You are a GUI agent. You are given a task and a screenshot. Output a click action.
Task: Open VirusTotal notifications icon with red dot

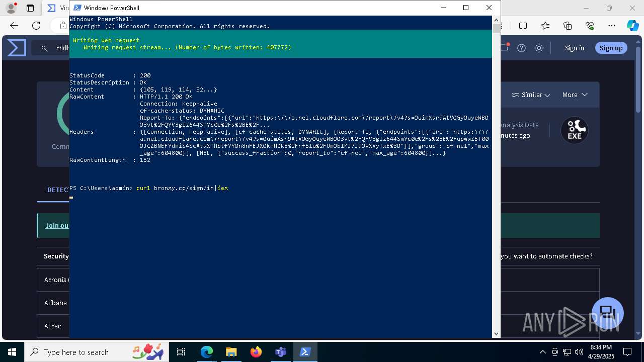(x=505, y=47)
